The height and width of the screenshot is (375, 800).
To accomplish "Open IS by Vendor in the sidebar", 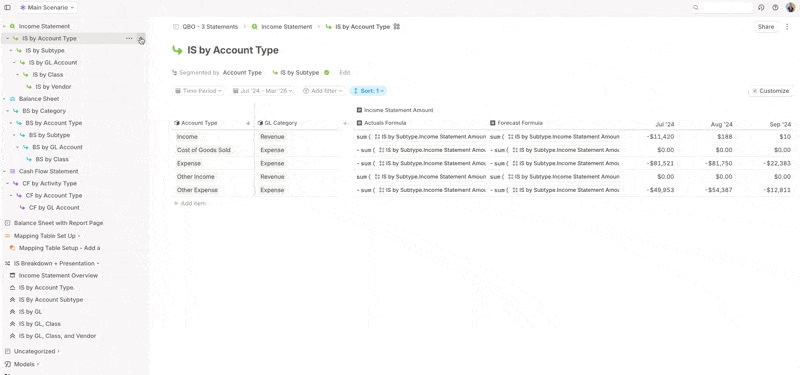I will pos(53,87).
